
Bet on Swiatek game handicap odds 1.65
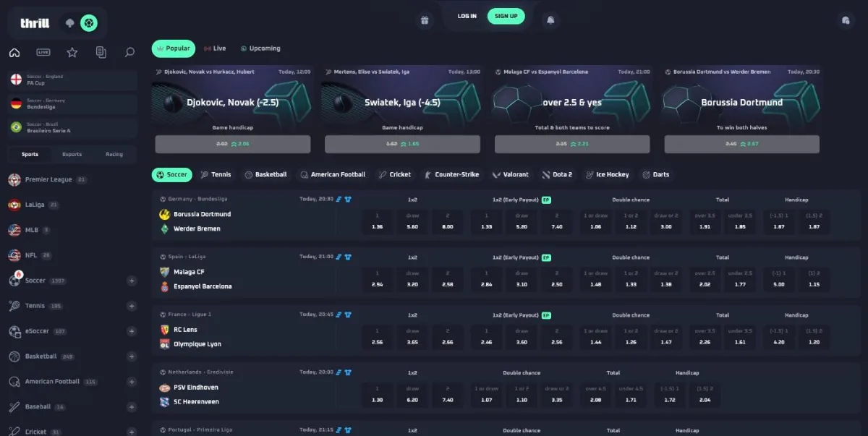tap(402, 144)
